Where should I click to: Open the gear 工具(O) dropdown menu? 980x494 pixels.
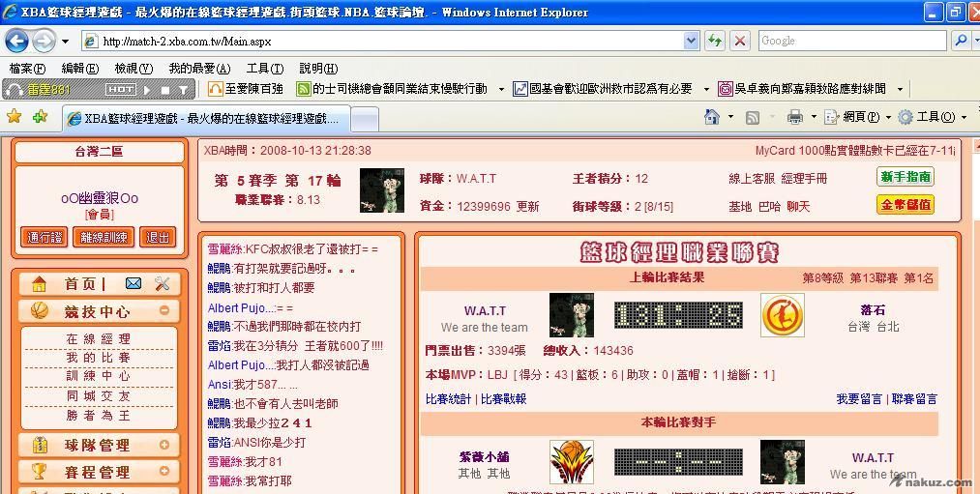point(932,117)
